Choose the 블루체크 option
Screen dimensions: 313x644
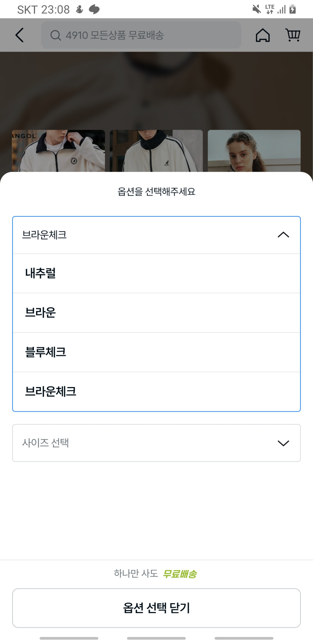pos(156,352)
